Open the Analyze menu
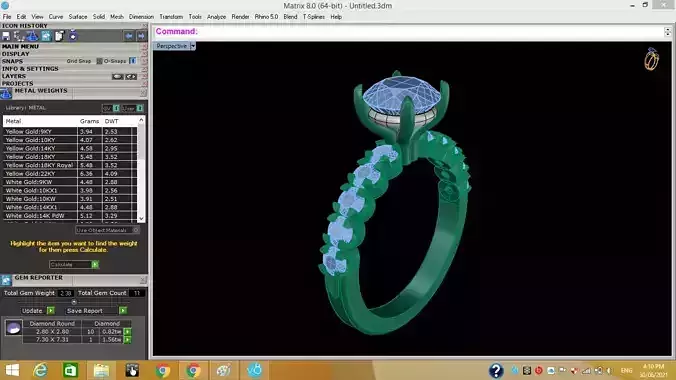The height and width of the screenshot is (380, 676). 216,17
